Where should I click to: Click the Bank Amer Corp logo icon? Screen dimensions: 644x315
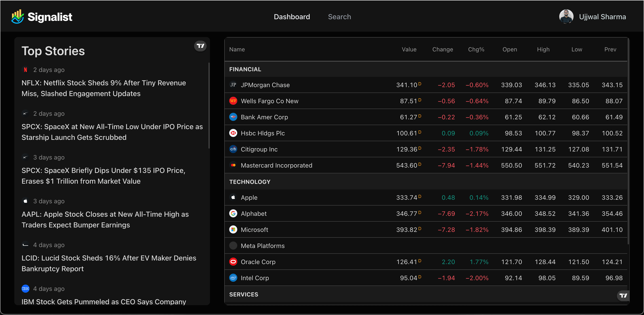(233, 117)
